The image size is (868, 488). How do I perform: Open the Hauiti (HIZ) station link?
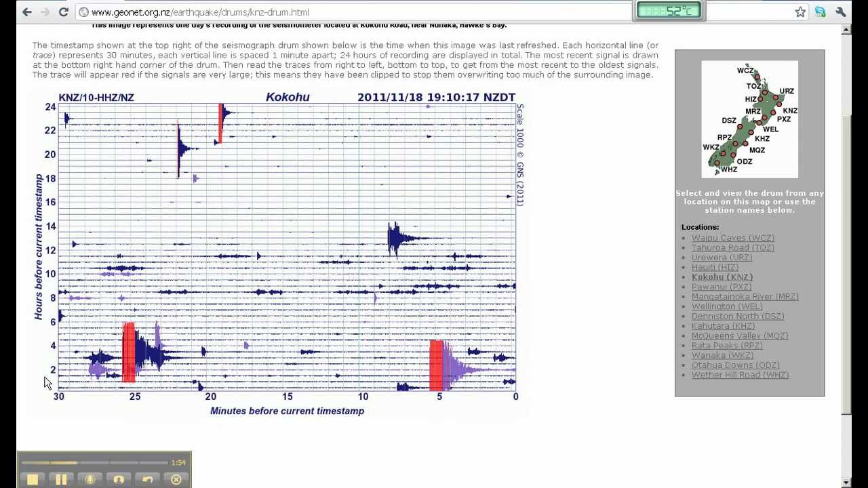(715, 267)
